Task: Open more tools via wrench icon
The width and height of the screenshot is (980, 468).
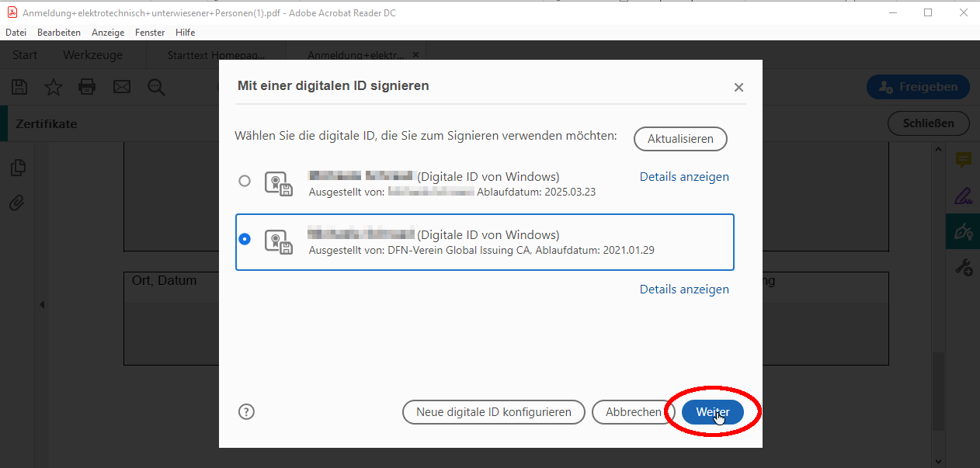Action: [x=963, y=267]
